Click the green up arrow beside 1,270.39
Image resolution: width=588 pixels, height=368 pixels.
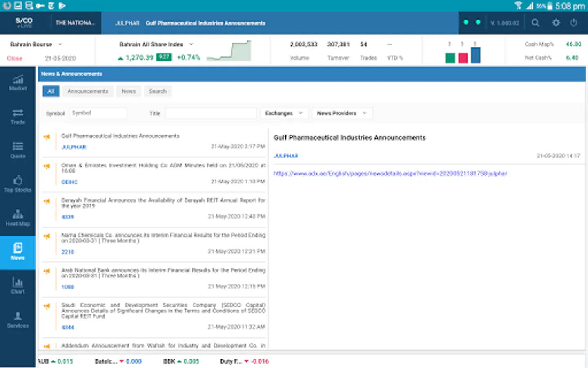point(120,58)
